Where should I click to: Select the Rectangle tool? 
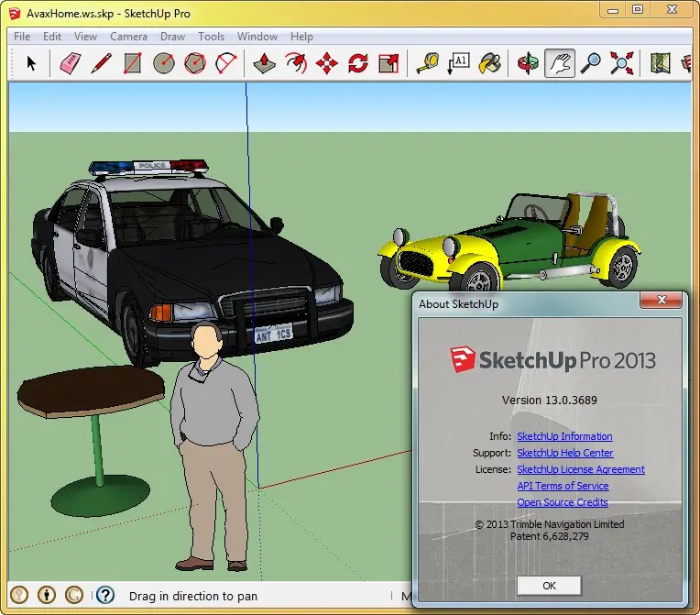point(133,63)
